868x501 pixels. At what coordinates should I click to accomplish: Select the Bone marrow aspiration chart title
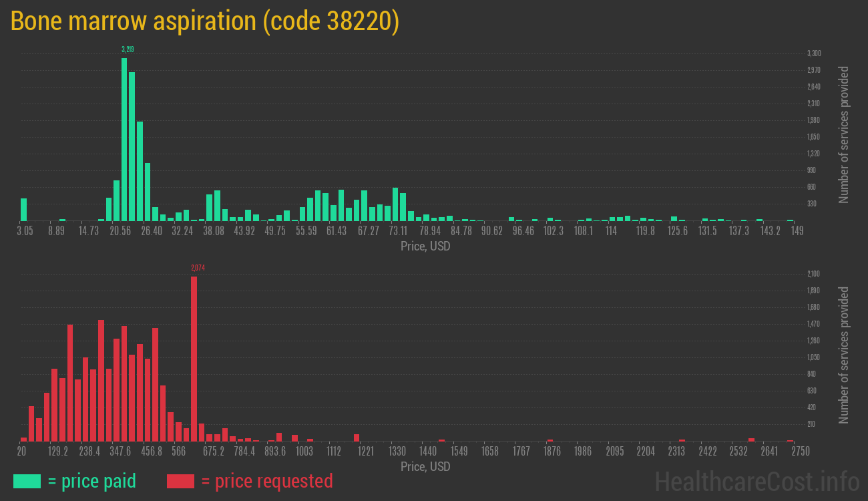(205, 21)
